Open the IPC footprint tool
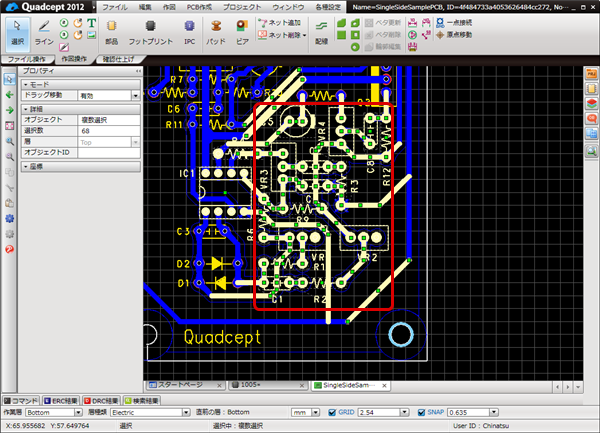The width and height of the screenshot is (600, 433). (189, 33)
